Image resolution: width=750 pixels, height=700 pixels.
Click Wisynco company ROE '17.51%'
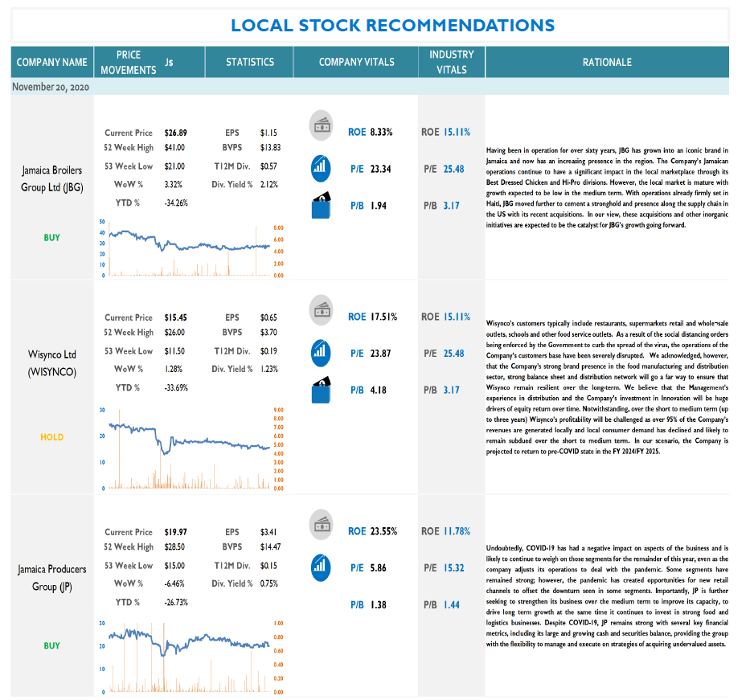click(383, 317)
